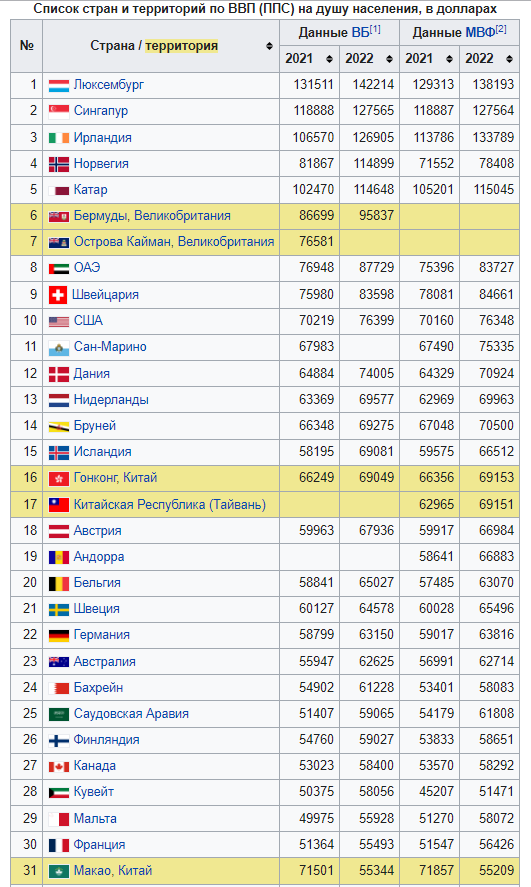
Task: Click the Macau flag icon
Action: pos(59,871)
